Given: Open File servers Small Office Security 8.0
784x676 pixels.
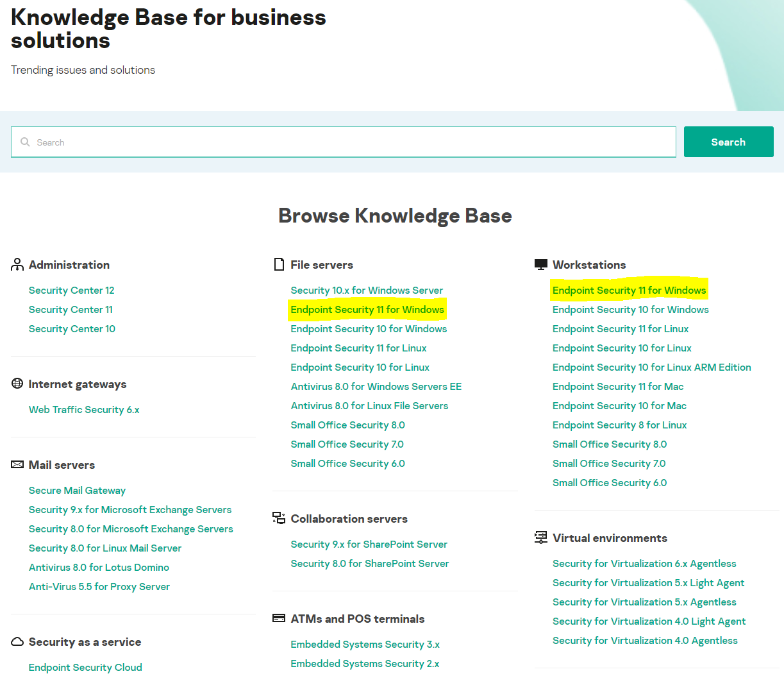Looking at the screenshot, I should [347, 425].
